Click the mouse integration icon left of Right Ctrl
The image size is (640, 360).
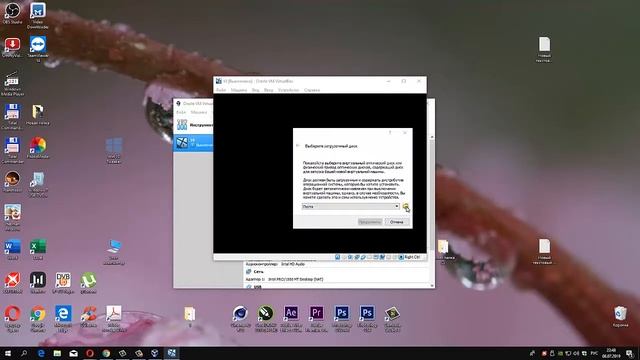coord(401,257)
